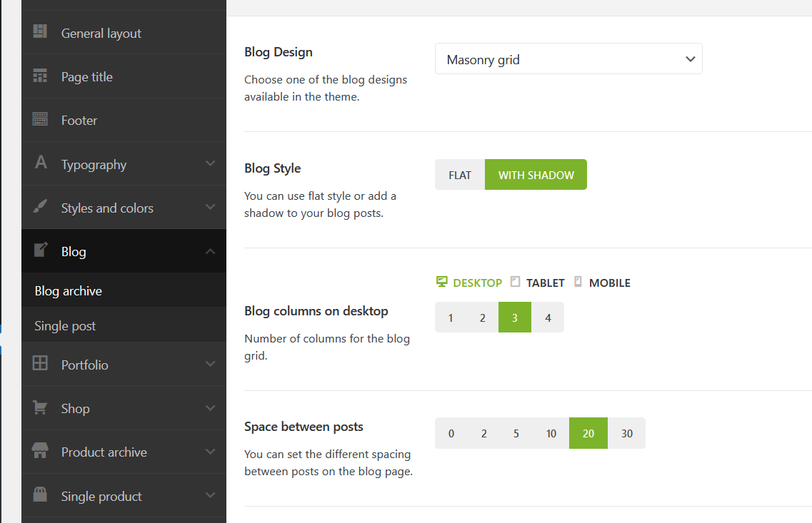This screenshot has width=812, height=523.
Task: Set blog columns to 4
Action: pos(548,318)
